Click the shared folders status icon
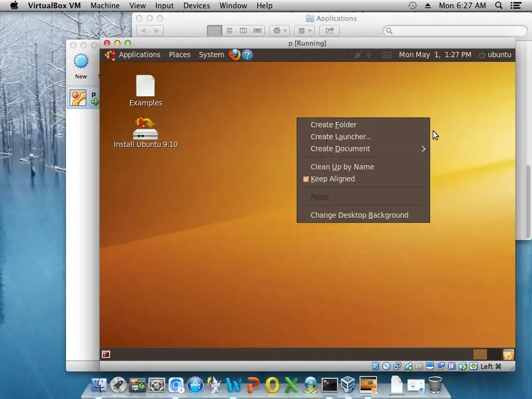Viewport: 532px width, 399px height. click(419, 366)
